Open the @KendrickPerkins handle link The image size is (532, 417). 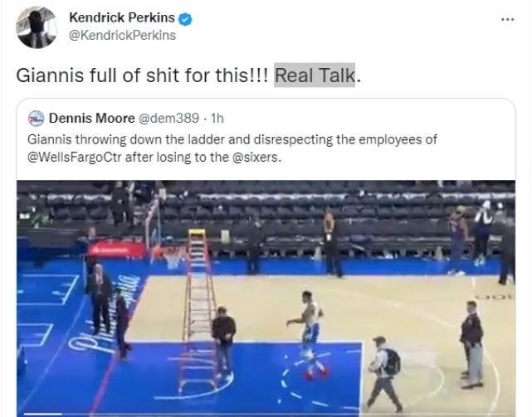pos(123,36)
